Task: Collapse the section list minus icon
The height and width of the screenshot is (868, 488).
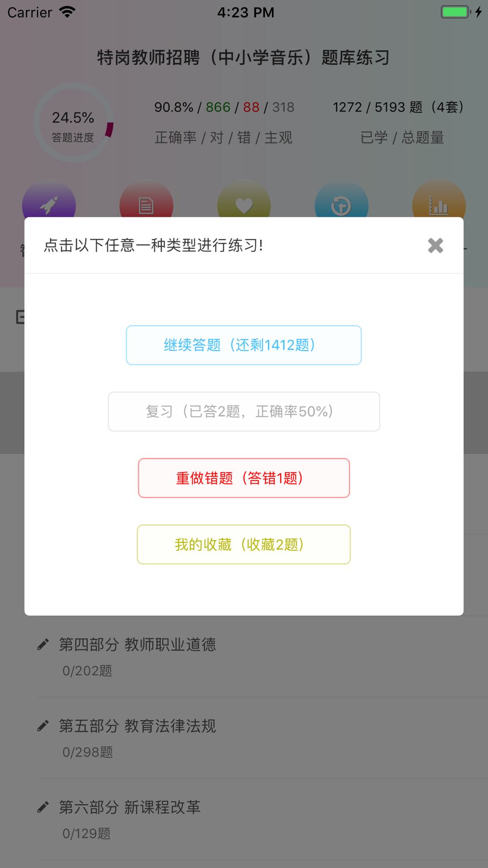Action: (x=20, y=317)
